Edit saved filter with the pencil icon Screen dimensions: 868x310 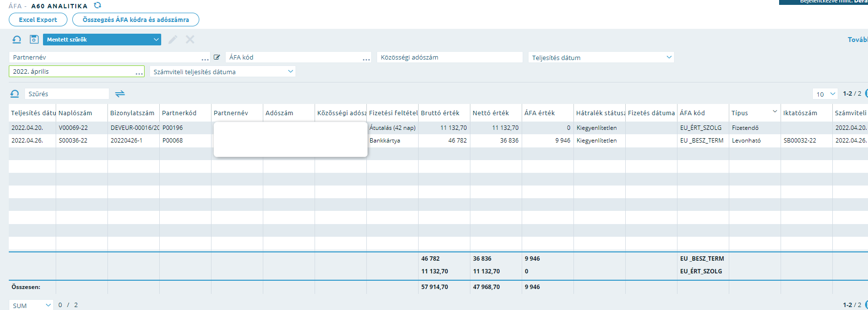tap(173, 40)
